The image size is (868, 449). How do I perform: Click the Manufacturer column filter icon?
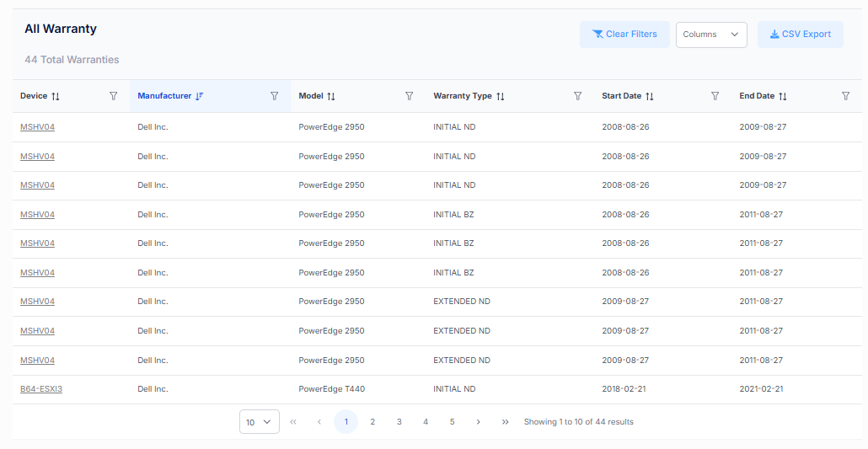coord(274,96)
